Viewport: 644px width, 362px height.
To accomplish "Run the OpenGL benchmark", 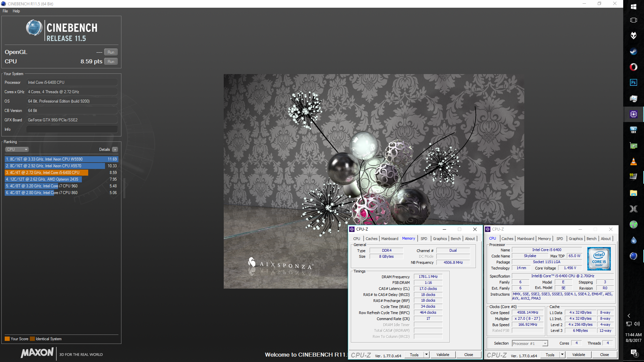I will 111,52.
